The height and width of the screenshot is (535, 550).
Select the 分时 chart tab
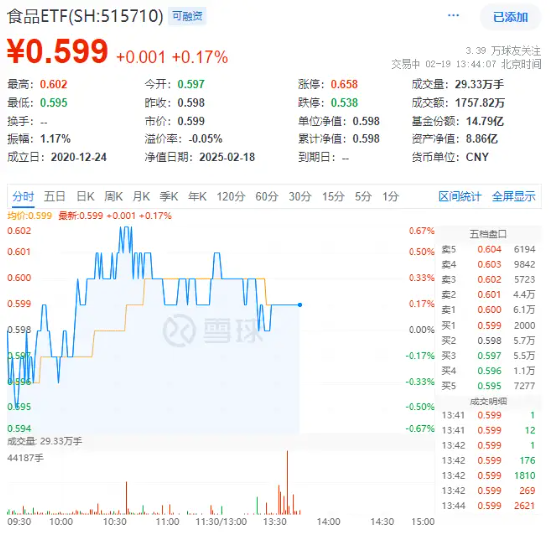[x=23, y=196]
